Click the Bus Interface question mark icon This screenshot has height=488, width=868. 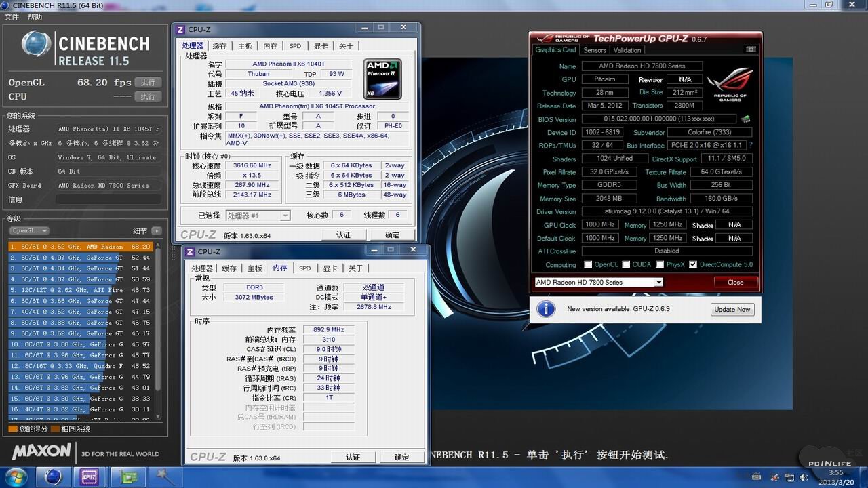tap(751, 146)
